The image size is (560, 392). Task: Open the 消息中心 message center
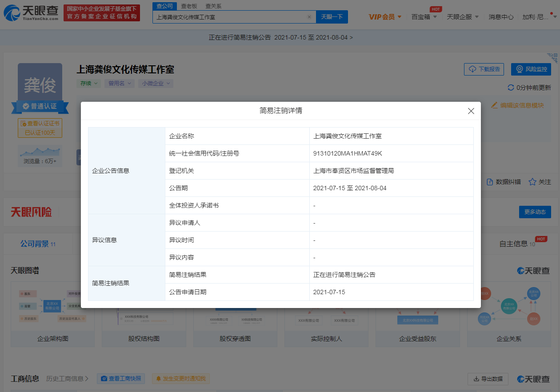501,17
